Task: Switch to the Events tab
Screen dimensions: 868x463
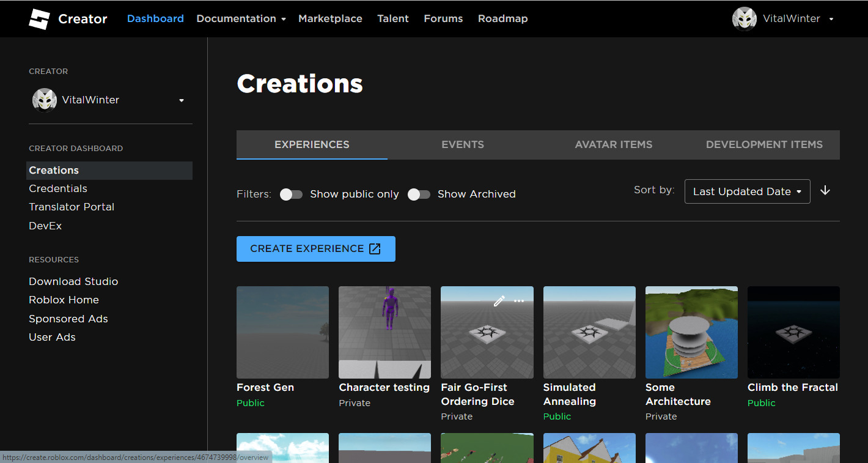Action: click(x=463, y=145)
